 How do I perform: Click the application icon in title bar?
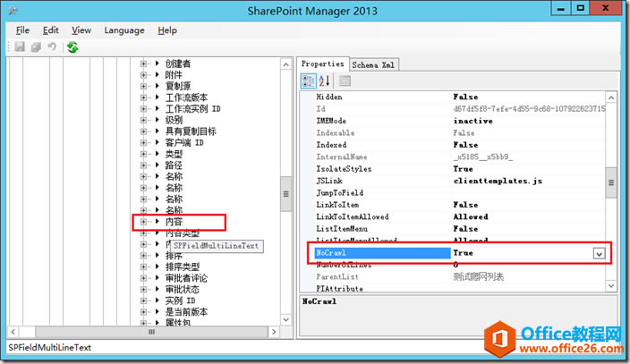[x=13, y=11]
